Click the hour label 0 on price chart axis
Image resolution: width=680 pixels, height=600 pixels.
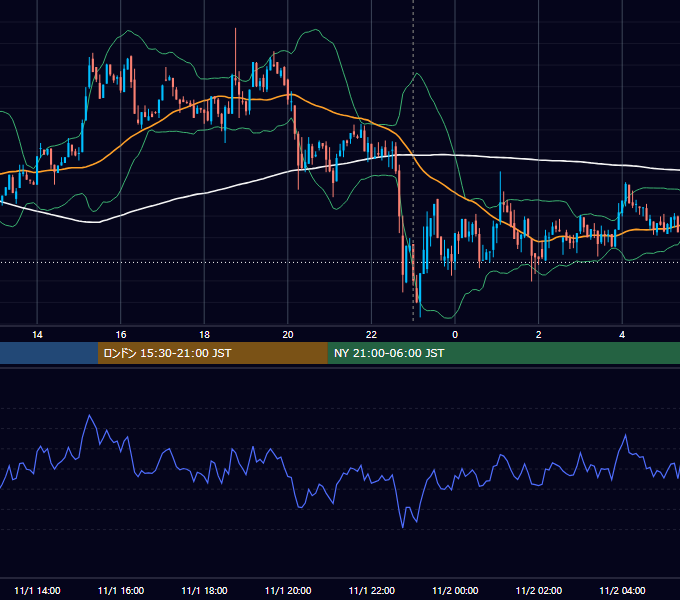455,335
